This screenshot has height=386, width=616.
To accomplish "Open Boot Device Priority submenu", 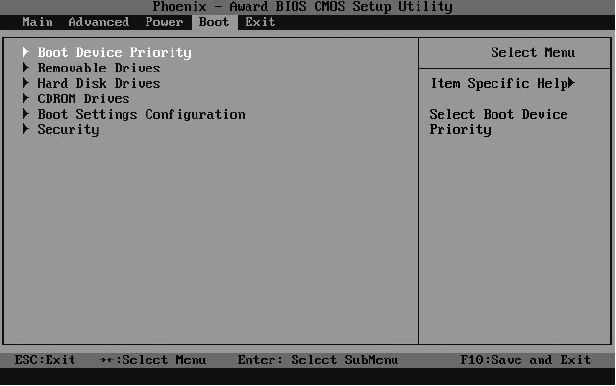I will click(114, 53).
